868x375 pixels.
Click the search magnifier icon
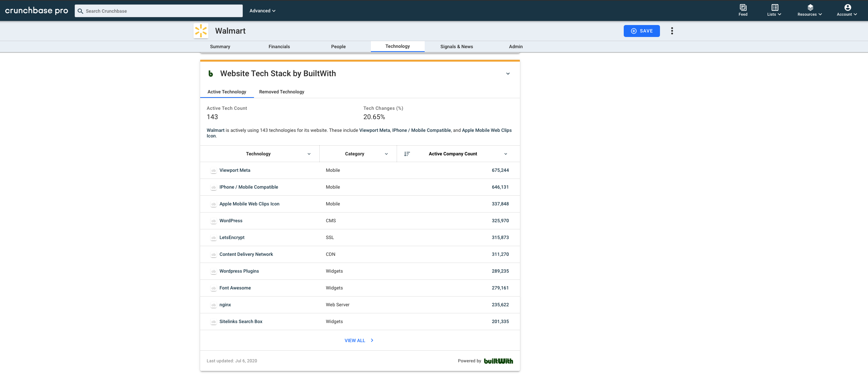tap(80, 11)
